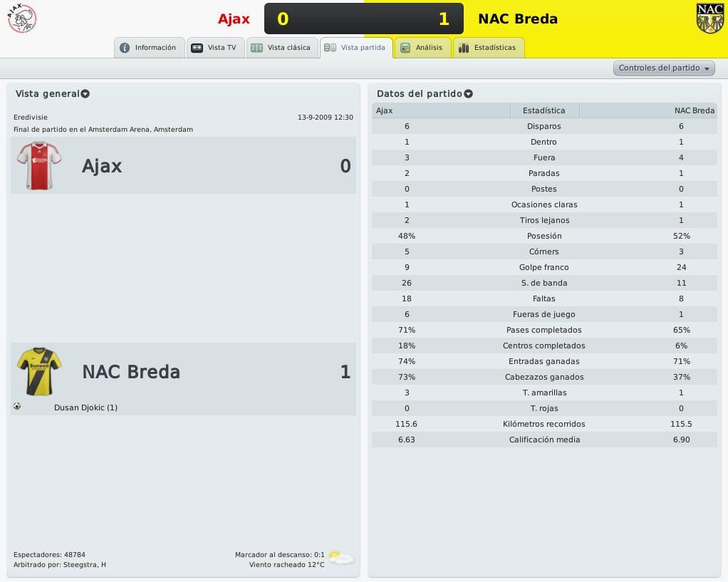Click the cloudy weather icon
This screenshot has width=728, height=582.
coord(341,557)
